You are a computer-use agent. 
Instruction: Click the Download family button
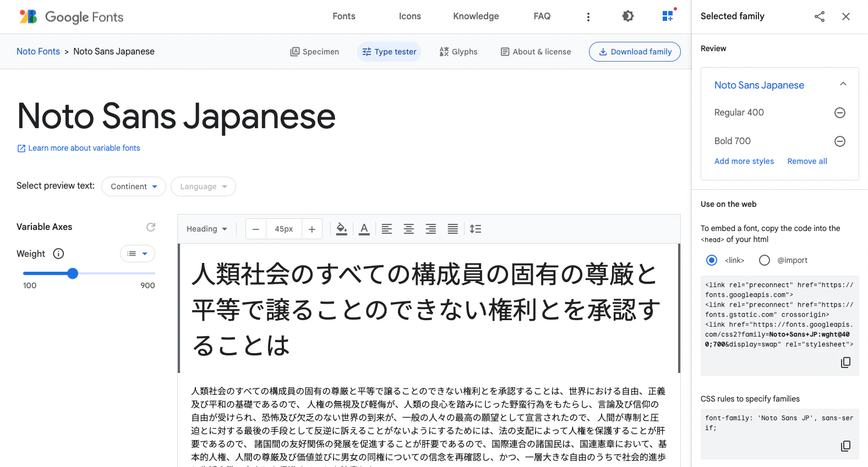pos(635,52)
